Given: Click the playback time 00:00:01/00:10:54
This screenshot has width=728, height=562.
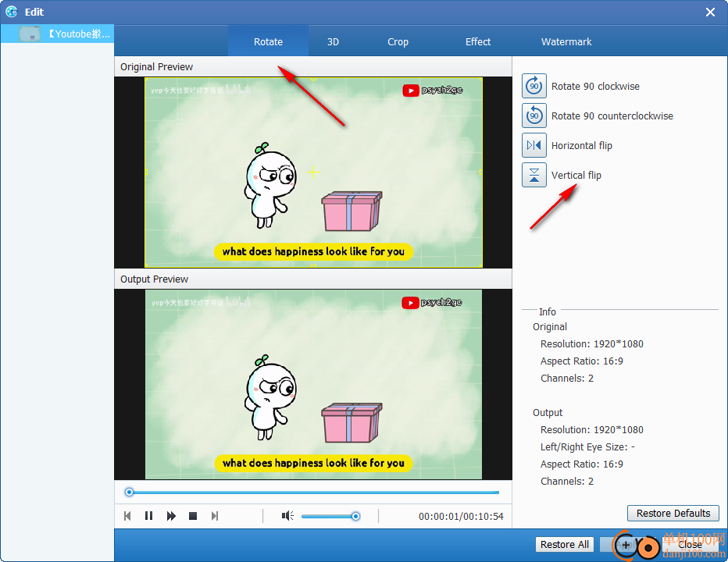Looking at the screenshot, I should pos(461,517).
